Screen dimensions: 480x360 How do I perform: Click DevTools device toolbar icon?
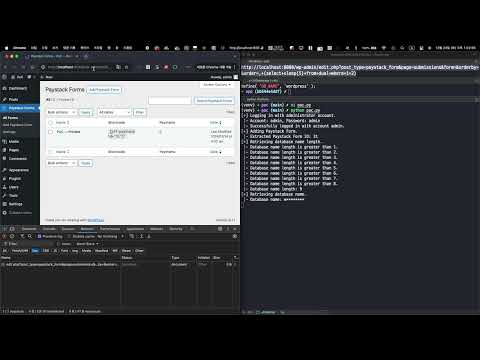12,229
